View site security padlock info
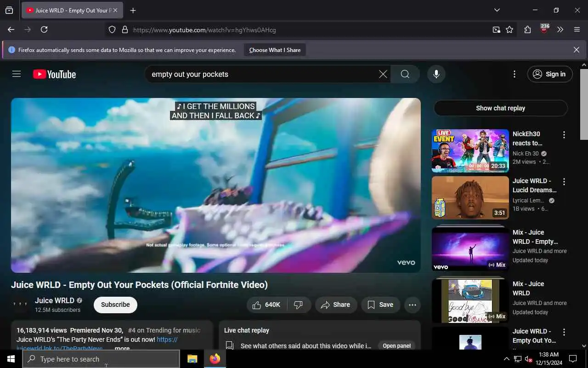Screen dimensions: 588x368 [x=124, y=30]
